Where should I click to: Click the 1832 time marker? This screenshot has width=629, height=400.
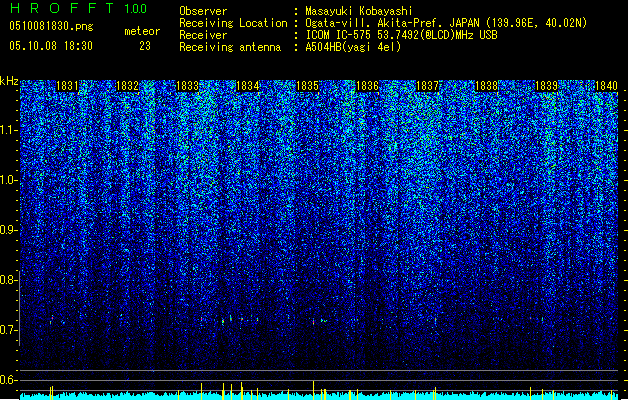tap(127, 86)
